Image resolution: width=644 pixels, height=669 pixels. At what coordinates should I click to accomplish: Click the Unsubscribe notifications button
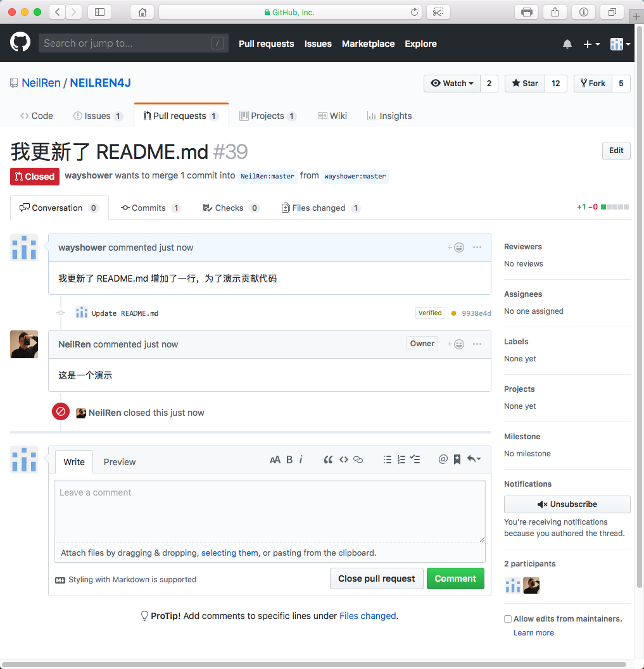point(567,504)
